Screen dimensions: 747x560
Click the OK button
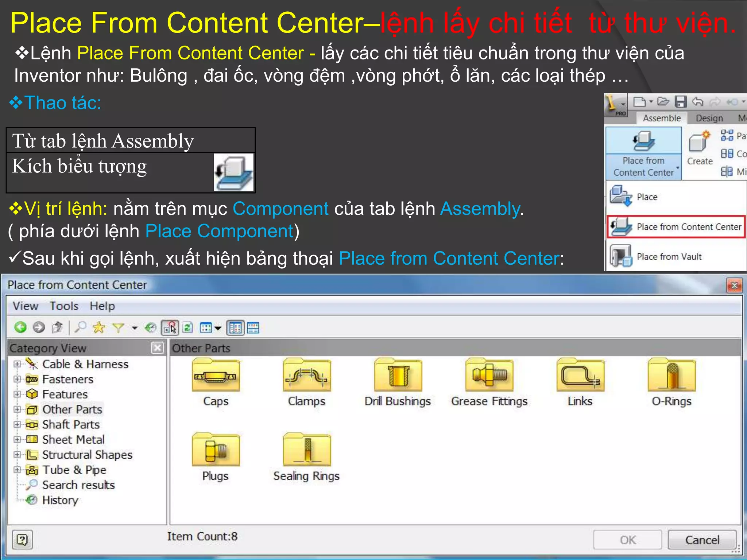[627, 540]
